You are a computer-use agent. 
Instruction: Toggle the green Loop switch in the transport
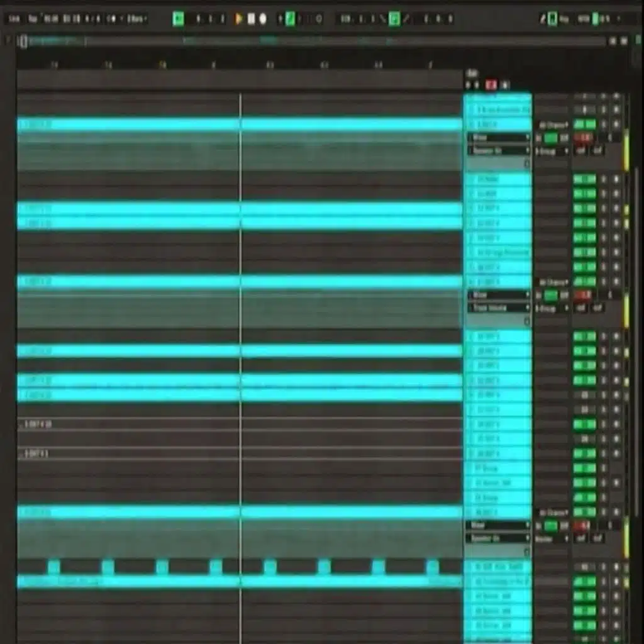[x=290, y=19]
